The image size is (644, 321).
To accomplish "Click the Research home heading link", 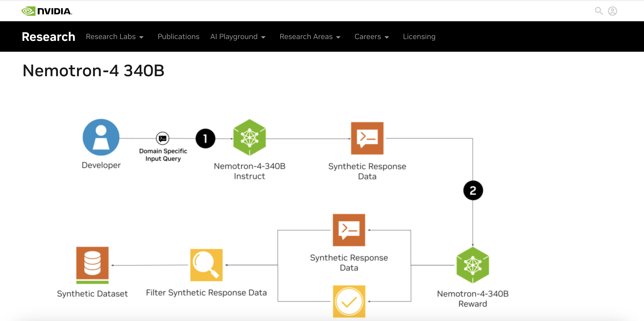I will 49,37.
